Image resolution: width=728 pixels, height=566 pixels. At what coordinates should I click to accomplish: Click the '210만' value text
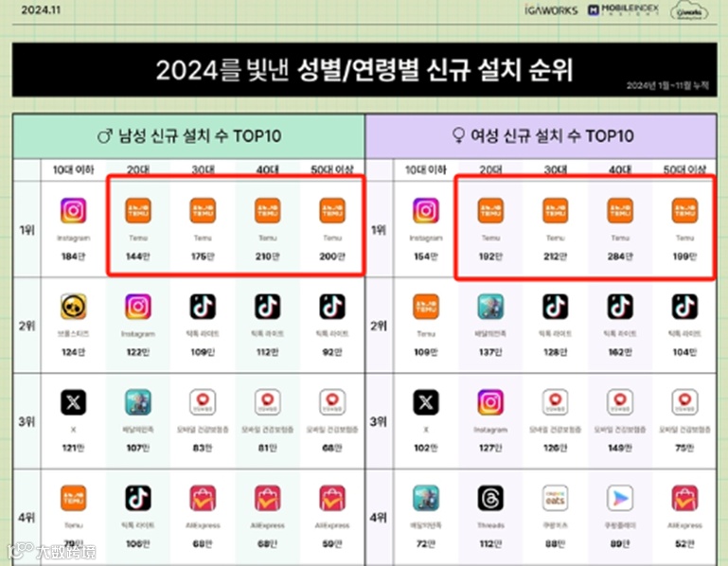[267, 256]
